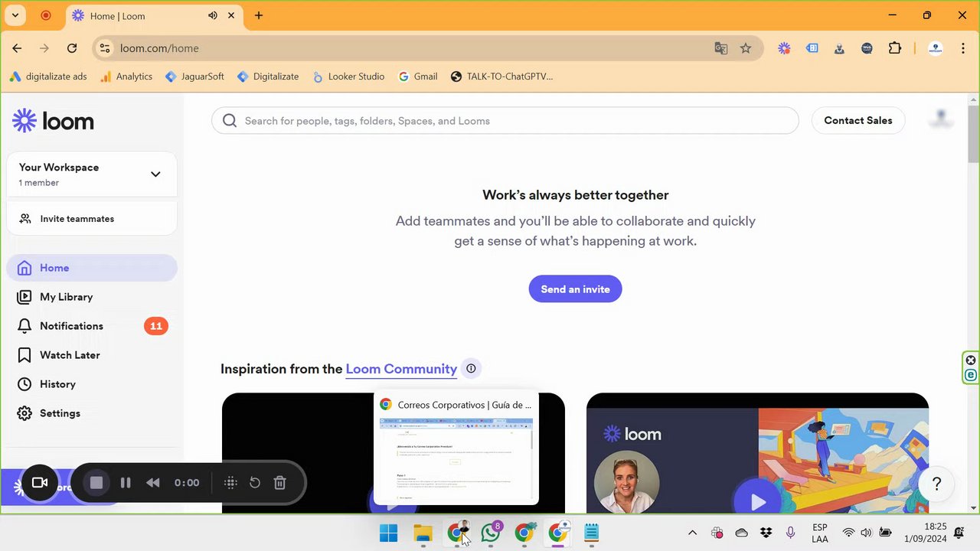Click the microphone tray icon
This screenshot has height=551, width=980.
click(x=790, y=533)
